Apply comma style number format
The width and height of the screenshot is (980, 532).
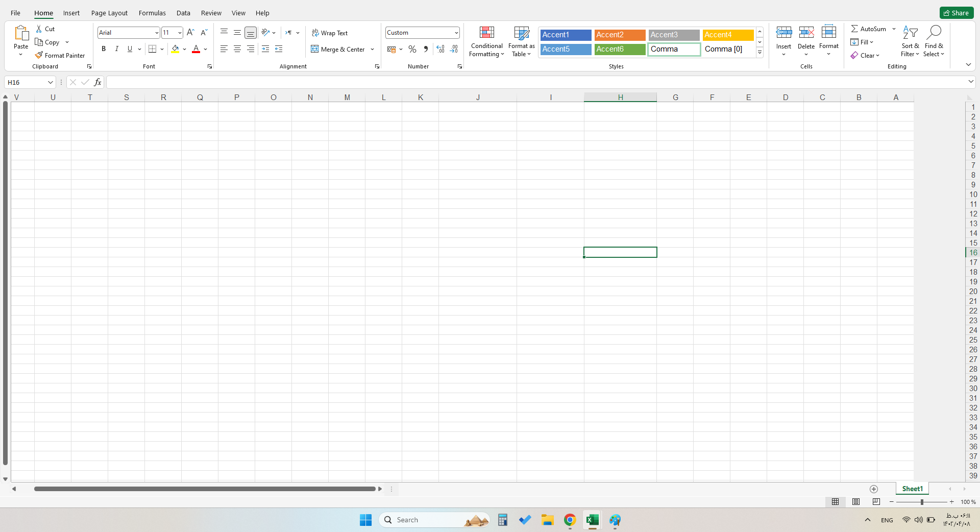coord(426,49)
